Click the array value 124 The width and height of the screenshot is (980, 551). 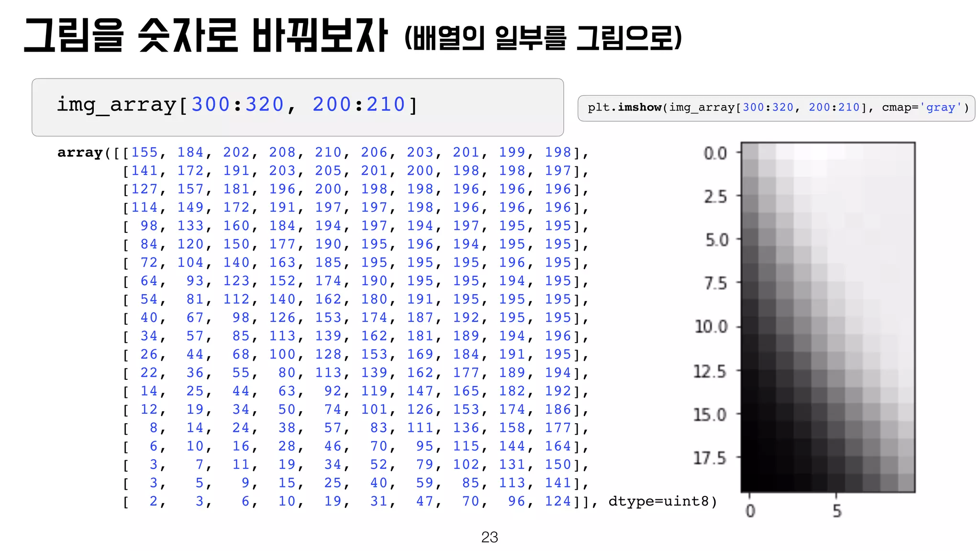click(x=558, y=501)
